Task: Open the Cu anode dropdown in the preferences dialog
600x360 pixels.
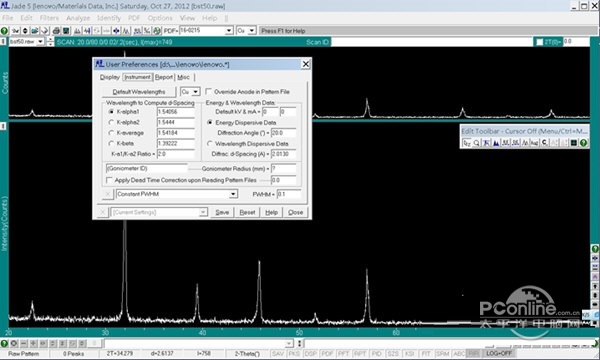Action: click(196, 92)
